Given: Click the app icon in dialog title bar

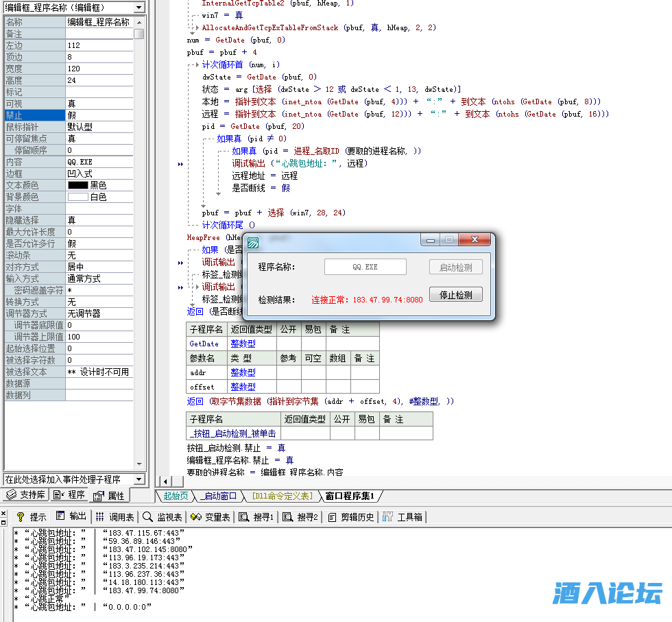Looking at the screenshot, I should pos(254,242).
